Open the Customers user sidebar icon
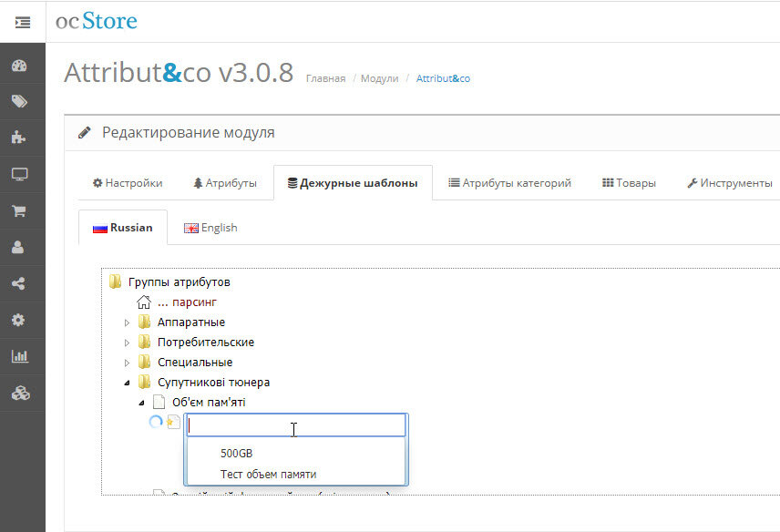This screenshot has width=780, height=532. 18,247
